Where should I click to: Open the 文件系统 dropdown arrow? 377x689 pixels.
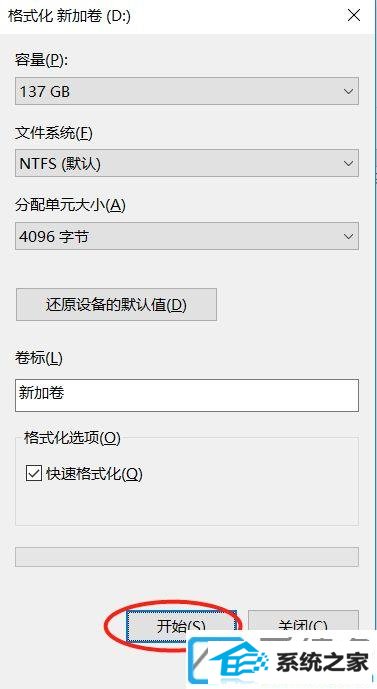[x=348, y=163]
